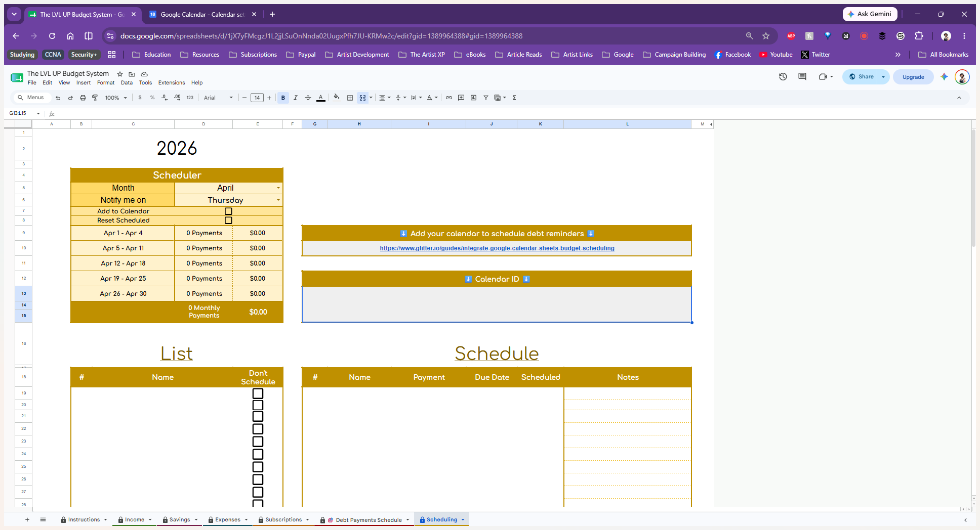Viewport: 980px width, 530px height.
Task: Switch to Google Calendar browser tab
Action: click(202, 15)
